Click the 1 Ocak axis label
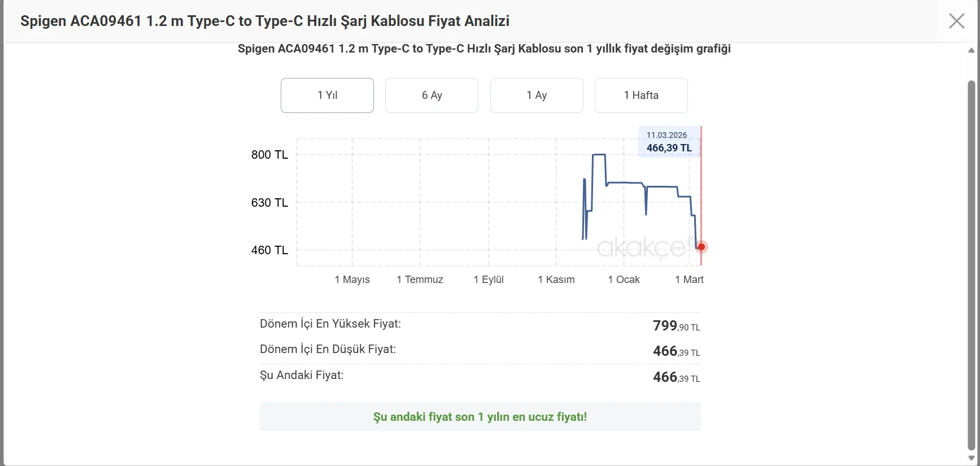This screenshot has height=466, width=980. pos(624,280)
